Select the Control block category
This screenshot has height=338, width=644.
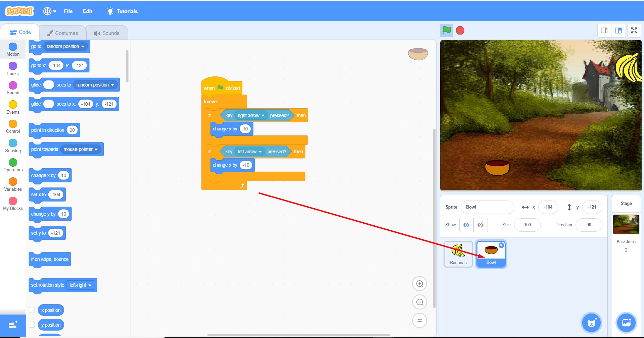tap(13, 126)
